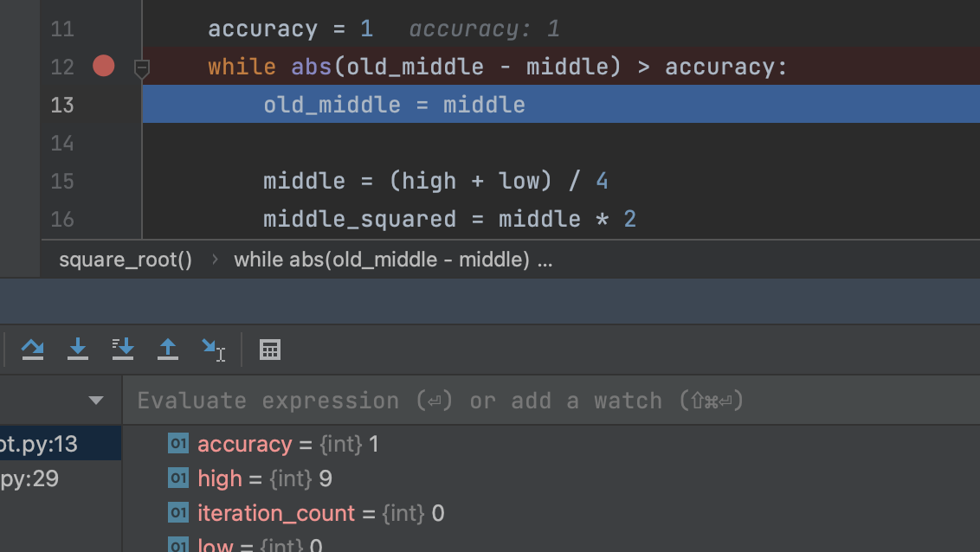This screenshot has width=980, height=552.
Task: Click the type icon beside iteration_count variable
Action: click(177, 512)
